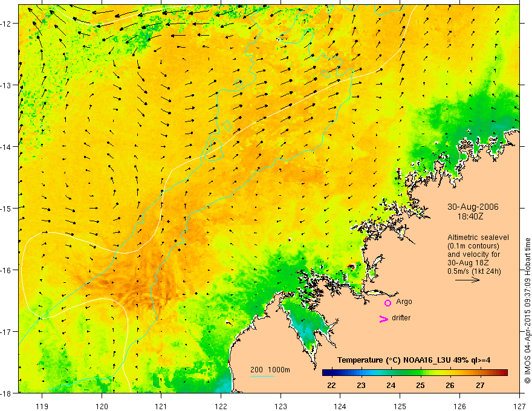Click the 'Altimetric sealevel' text

(478, 238)
